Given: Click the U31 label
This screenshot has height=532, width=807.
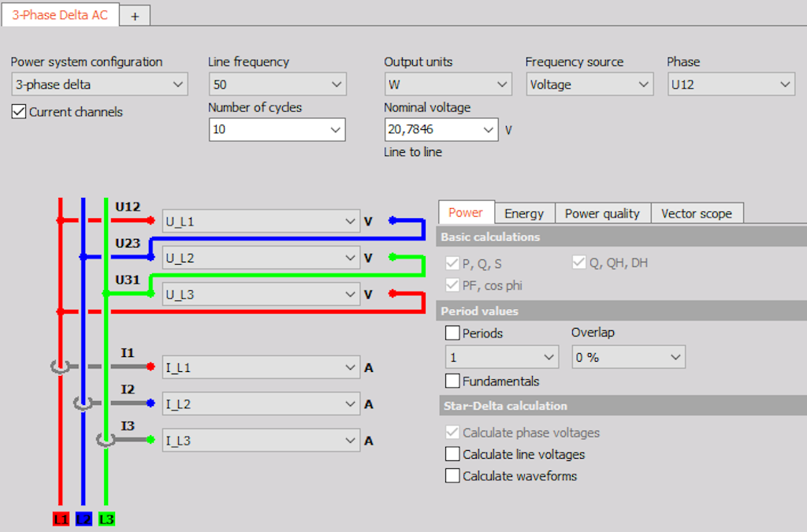Looking at the screenshot, I should (x=128, y=280).
